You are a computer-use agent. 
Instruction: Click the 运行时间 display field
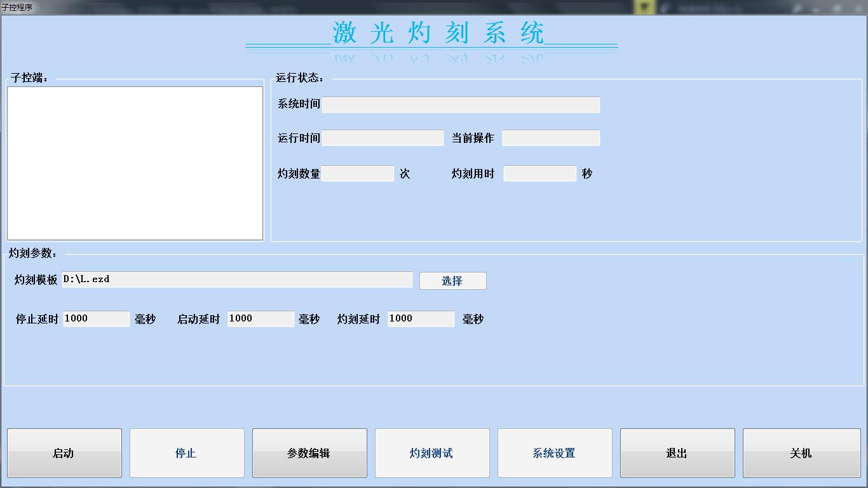(383, 138)
